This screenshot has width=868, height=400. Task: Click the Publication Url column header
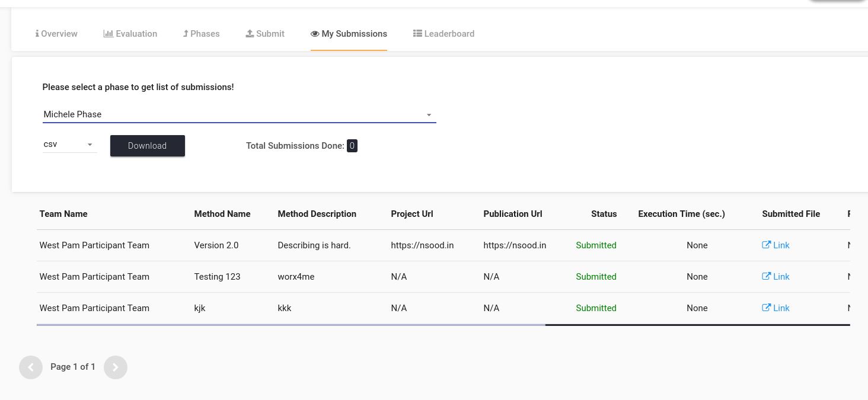click(513, 214)
